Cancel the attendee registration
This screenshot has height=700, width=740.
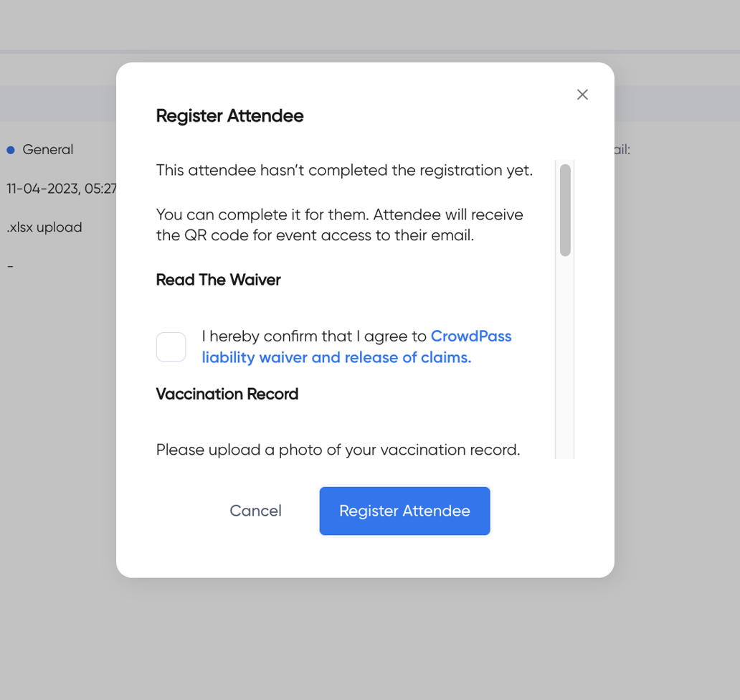tap(256, 511)
